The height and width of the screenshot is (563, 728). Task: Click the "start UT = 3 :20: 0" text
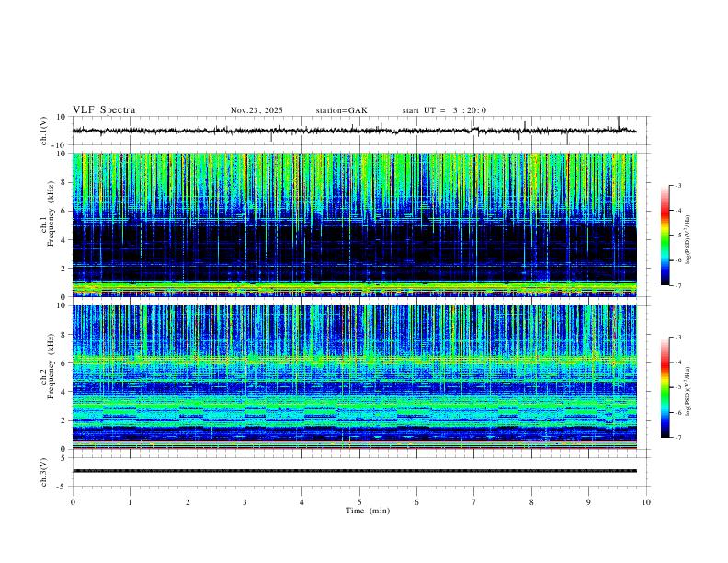[x=444, y=110]
